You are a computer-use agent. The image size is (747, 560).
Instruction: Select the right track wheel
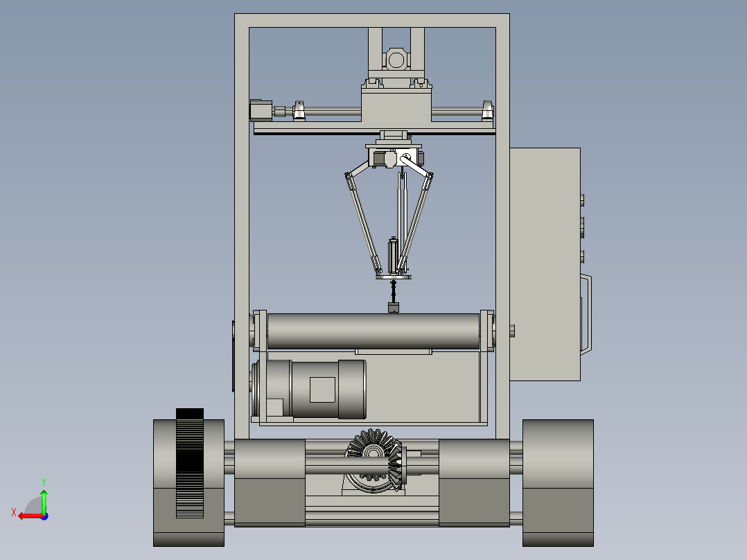tap(558, 483)
